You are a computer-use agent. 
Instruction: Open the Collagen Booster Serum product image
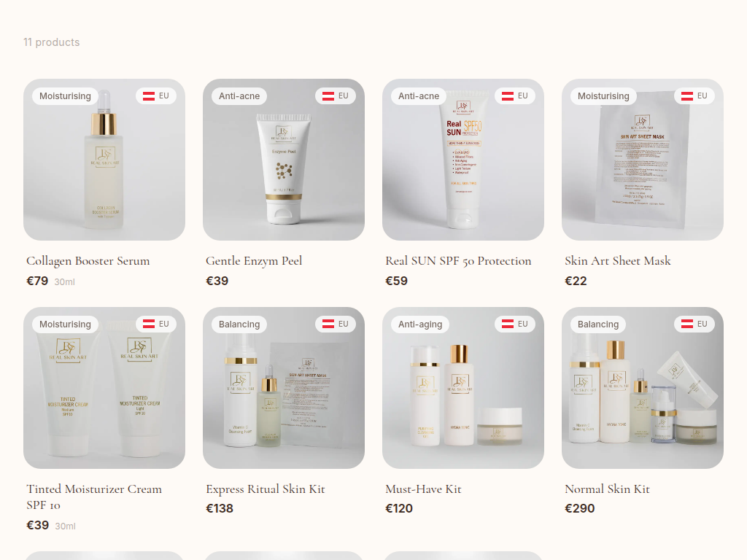[104, 160]
